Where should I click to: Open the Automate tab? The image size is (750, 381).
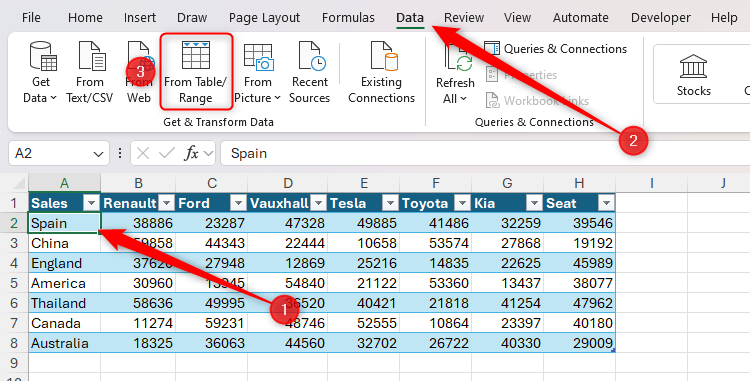(581, 18)
